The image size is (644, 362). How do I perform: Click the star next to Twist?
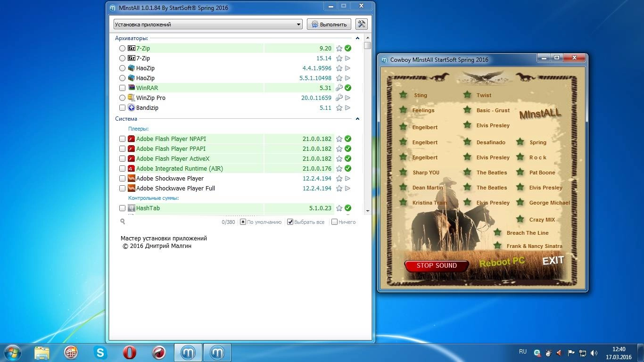(467, 95)
